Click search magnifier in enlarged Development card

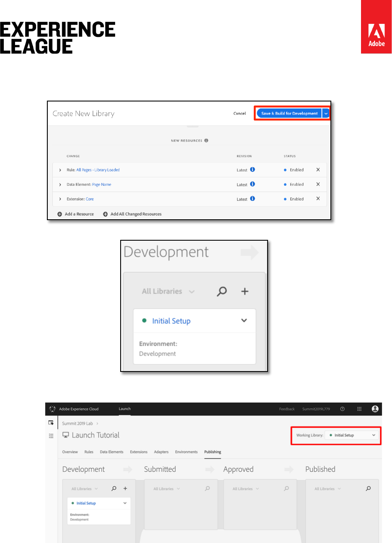(x=222, y=291)
